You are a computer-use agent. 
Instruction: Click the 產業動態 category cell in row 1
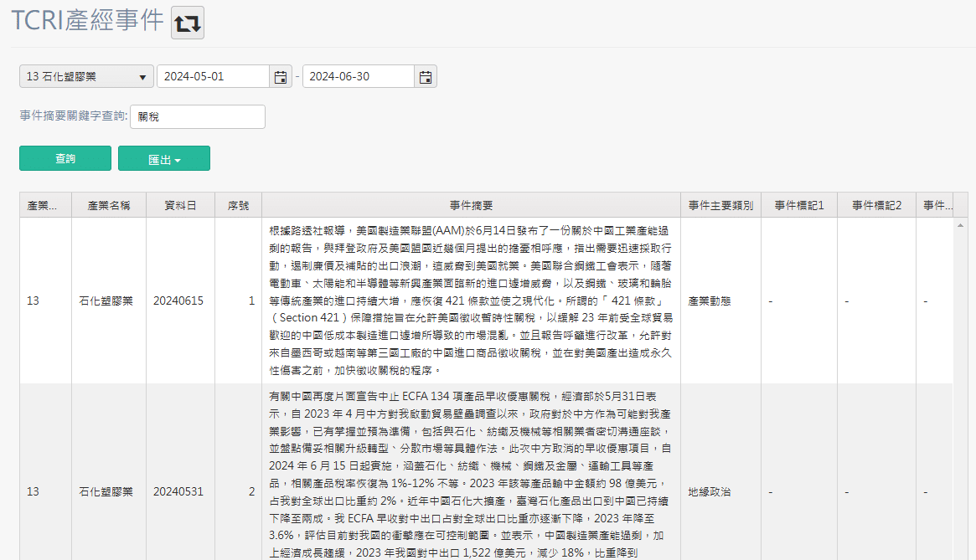click(x=709, y=301)
